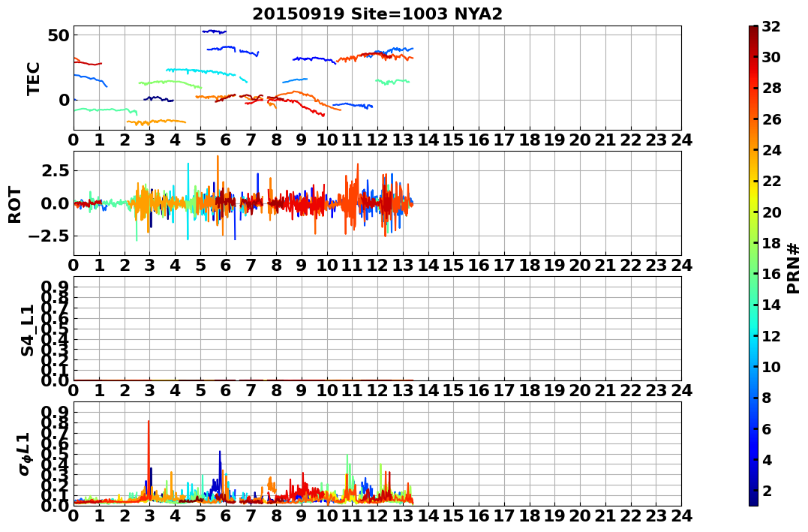Click hour 20 tick under the ROT panel
Image resolution: width=808 pixels, height=532 pixels.
point(580,265)
